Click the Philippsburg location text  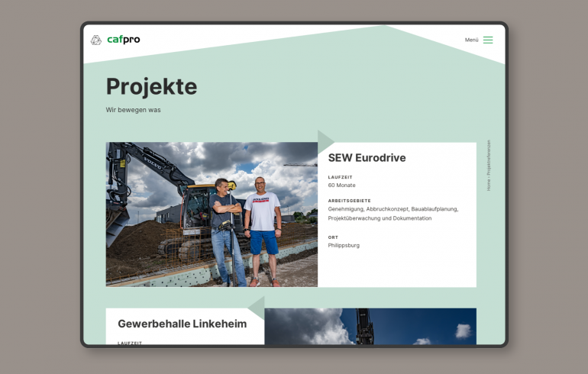coord(344,246)
